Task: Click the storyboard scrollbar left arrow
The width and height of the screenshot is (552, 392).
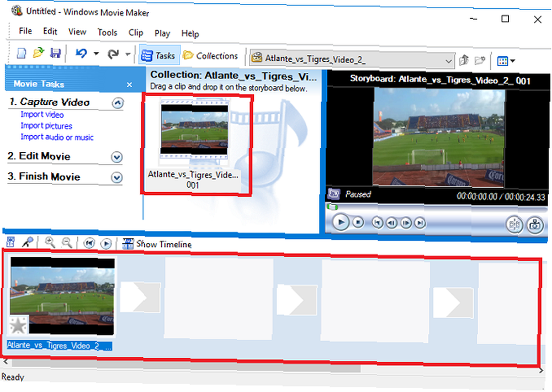Action: pyautogui.click(x=6, y=361)
